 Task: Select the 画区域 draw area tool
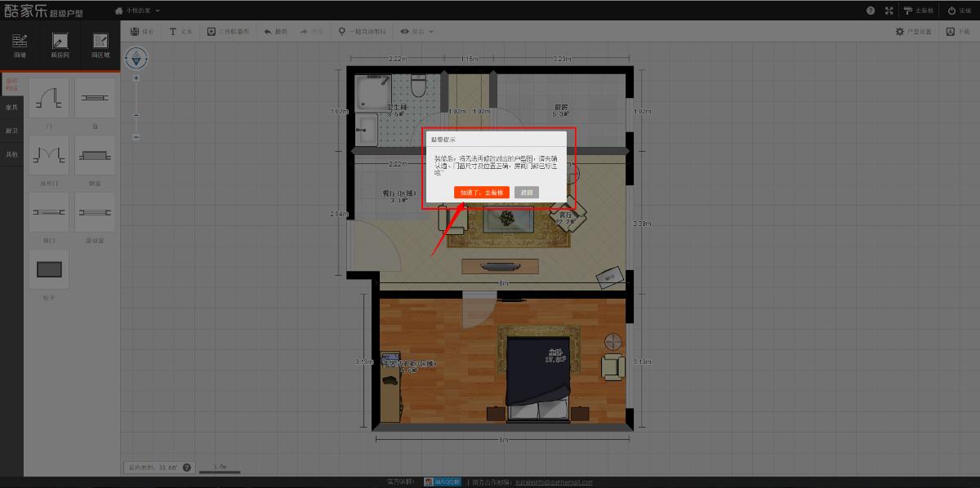pyautogui.click(x=100, y=46)
